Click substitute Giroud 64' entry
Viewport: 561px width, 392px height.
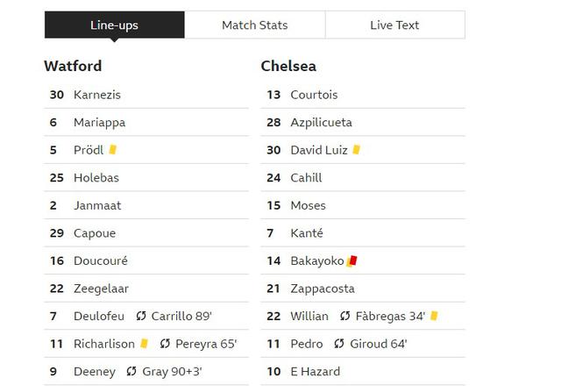[x=380, y=345]
